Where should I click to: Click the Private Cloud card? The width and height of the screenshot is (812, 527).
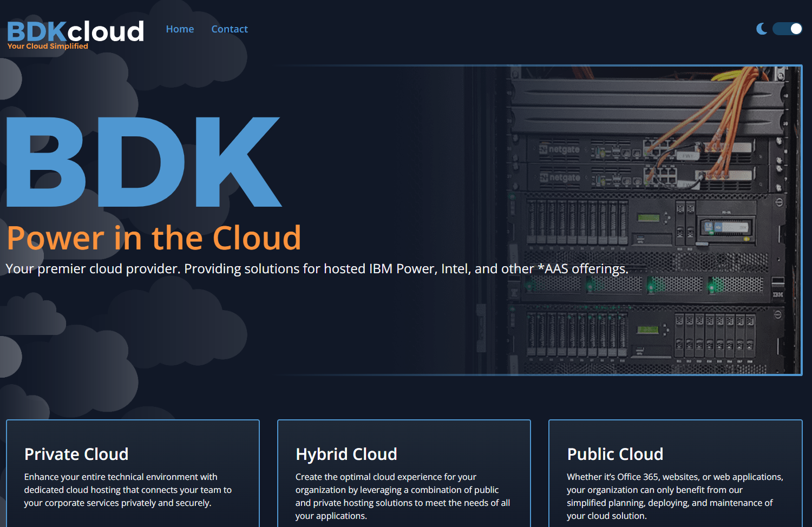click(x=132, y=476)
